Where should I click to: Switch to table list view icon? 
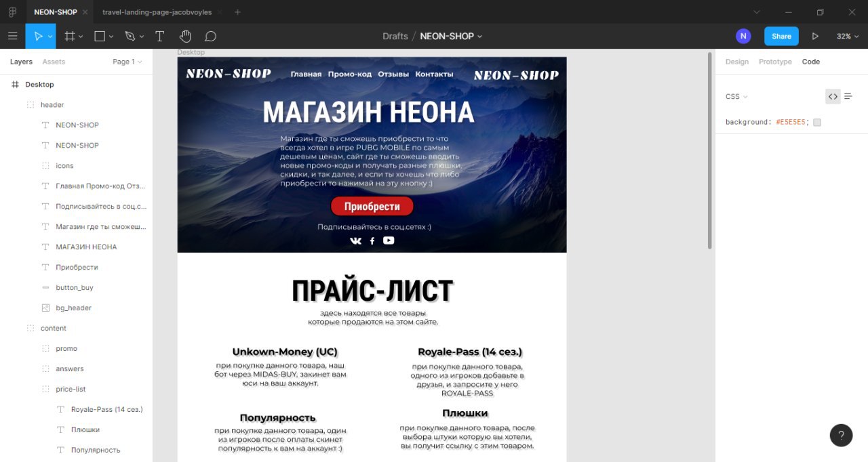(x=848, y=96)
